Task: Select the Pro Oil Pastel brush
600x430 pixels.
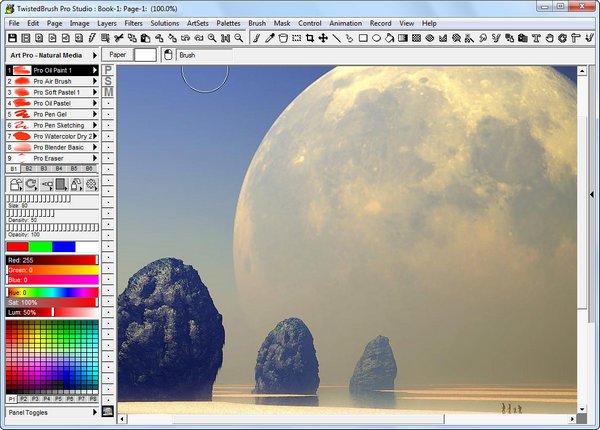Action: (x=52, y=103)
